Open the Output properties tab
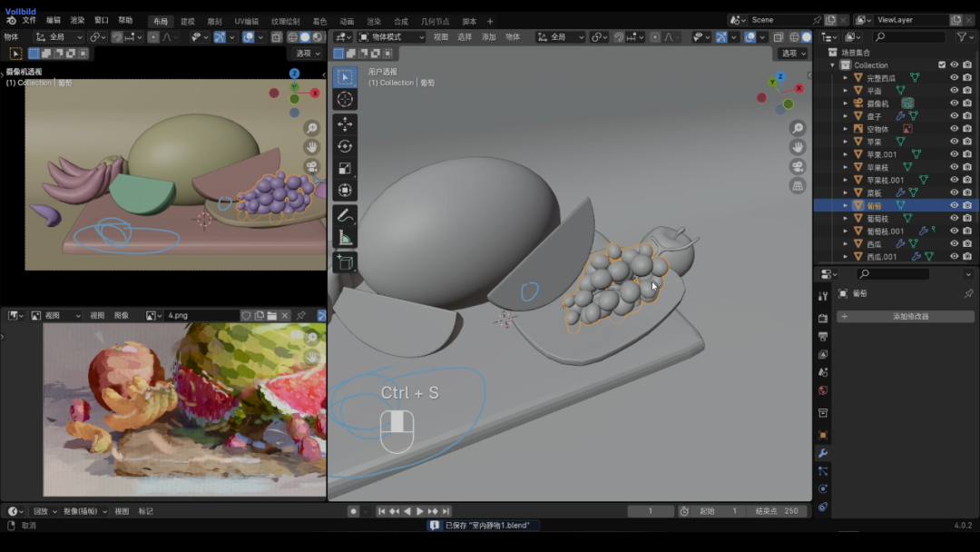 click(x=823, y=336)
